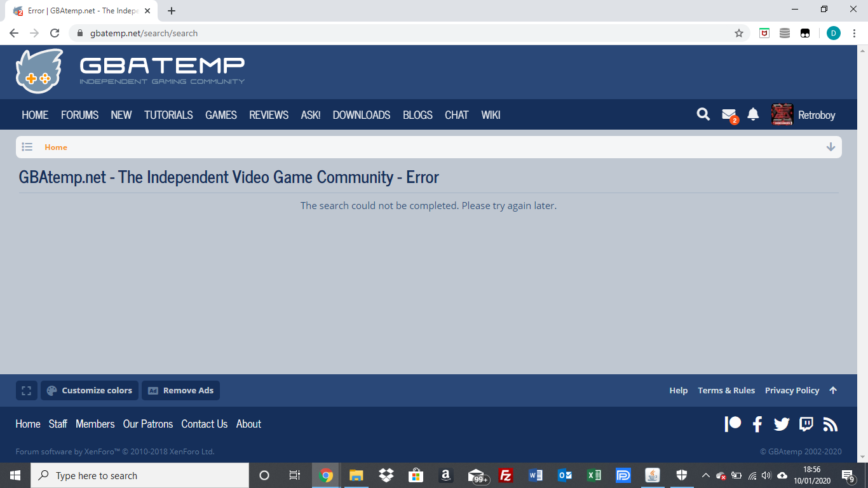Open a new browser tab
The image size is (868, 488).
(x=172, y=11)
